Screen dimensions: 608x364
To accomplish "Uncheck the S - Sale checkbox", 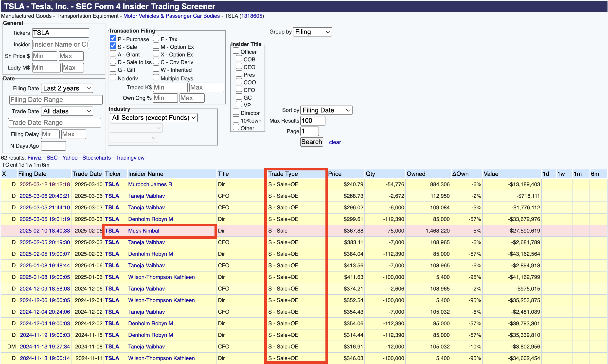I will pyautogui.click(x=113, y=46).
